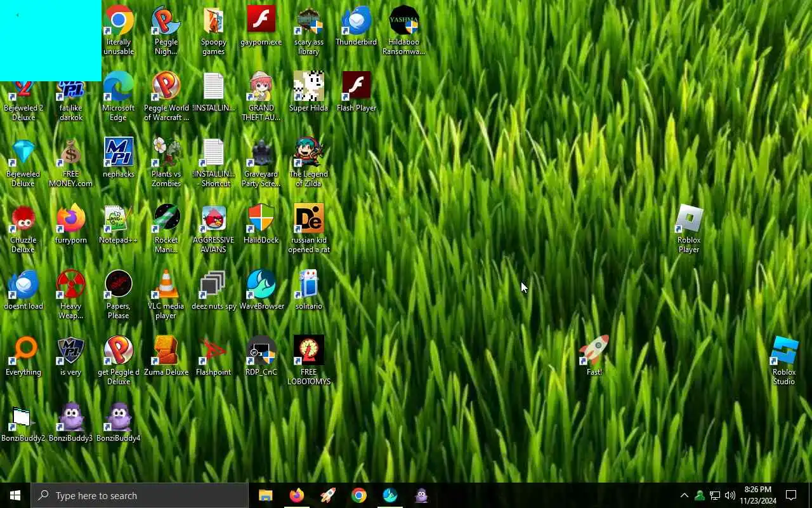Open Fast! rocket app on taskbar
The height and width of the screenshot is (508, 812).
pyautogui.click(x=328, y=495)
